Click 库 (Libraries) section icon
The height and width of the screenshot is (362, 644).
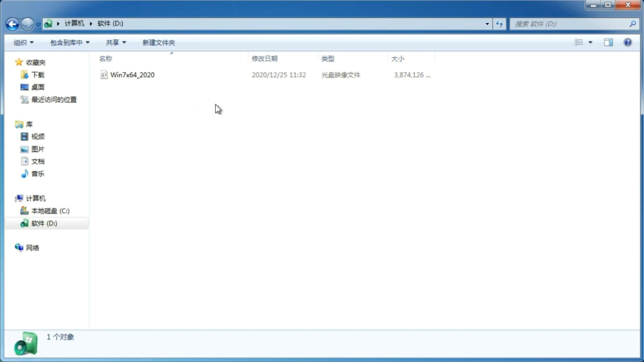(19, 124)
